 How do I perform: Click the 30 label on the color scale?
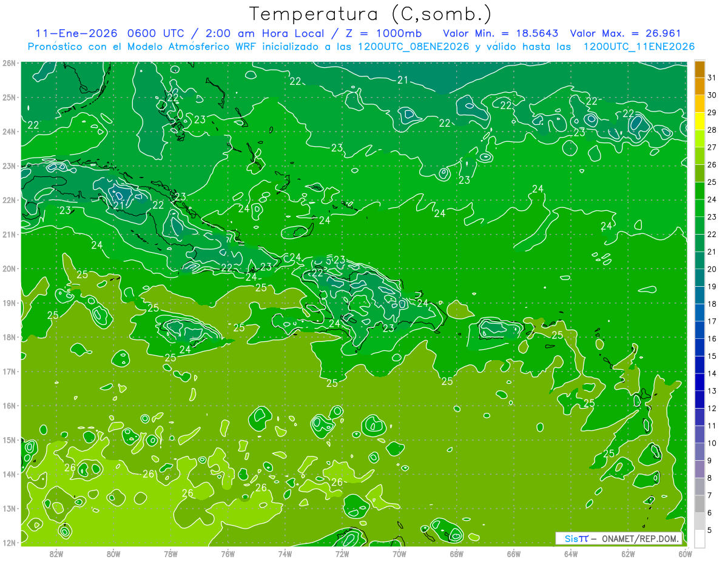coord(712,95)
